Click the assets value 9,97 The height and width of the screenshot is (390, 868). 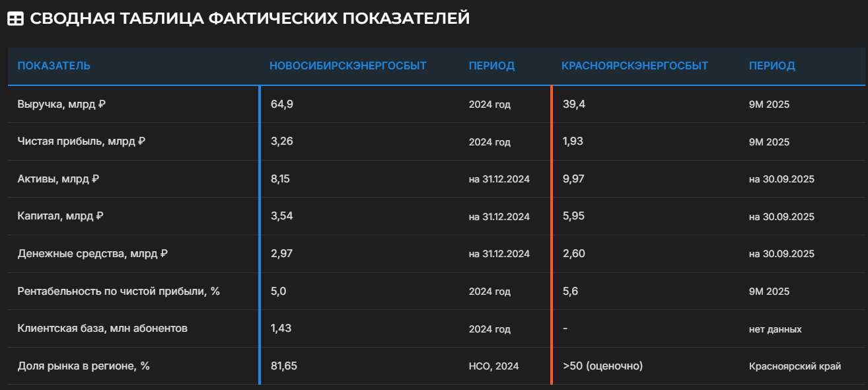point(574,178)
